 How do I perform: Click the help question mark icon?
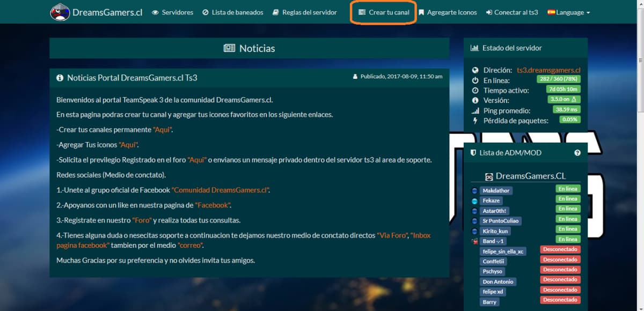pyautogui.click(x=577, y=153)
